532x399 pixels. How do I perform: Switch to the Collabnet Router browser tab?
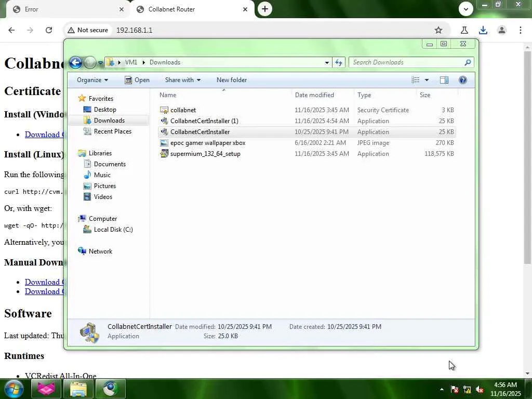click(192, 9)
